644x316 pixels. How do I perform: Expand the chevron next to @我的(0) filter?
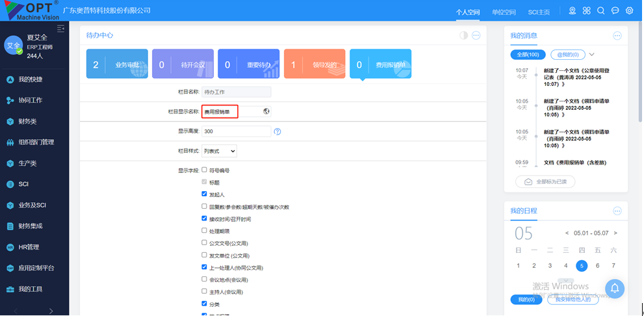(x=592, y=55)
